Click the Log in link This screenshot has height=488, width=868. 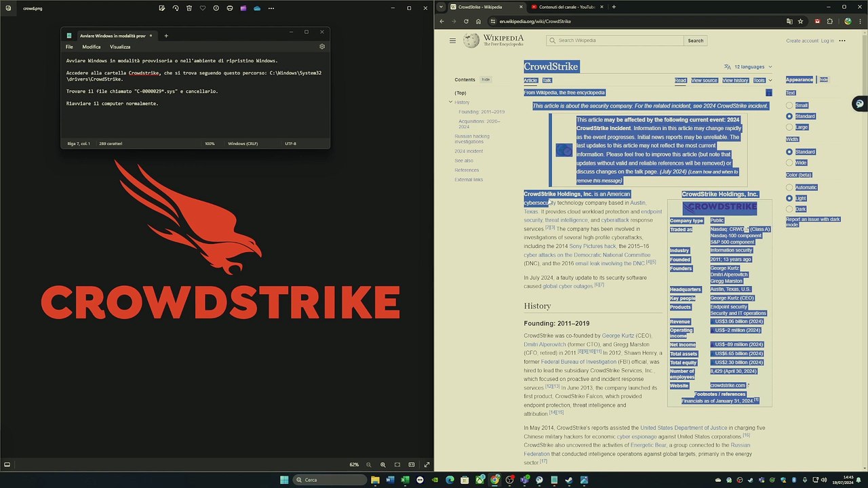tap(827, 41)
